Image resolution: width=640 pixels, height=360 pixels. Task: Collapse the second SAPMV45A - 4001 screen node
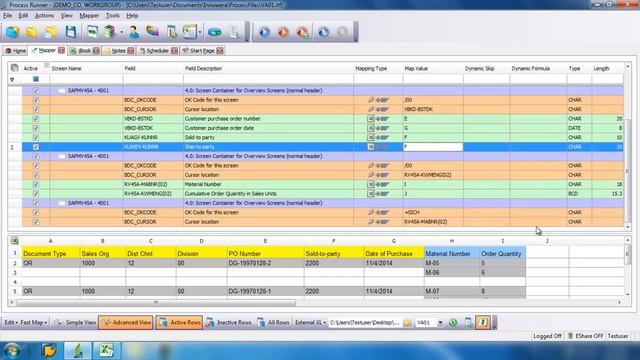(x=61, y=156)
